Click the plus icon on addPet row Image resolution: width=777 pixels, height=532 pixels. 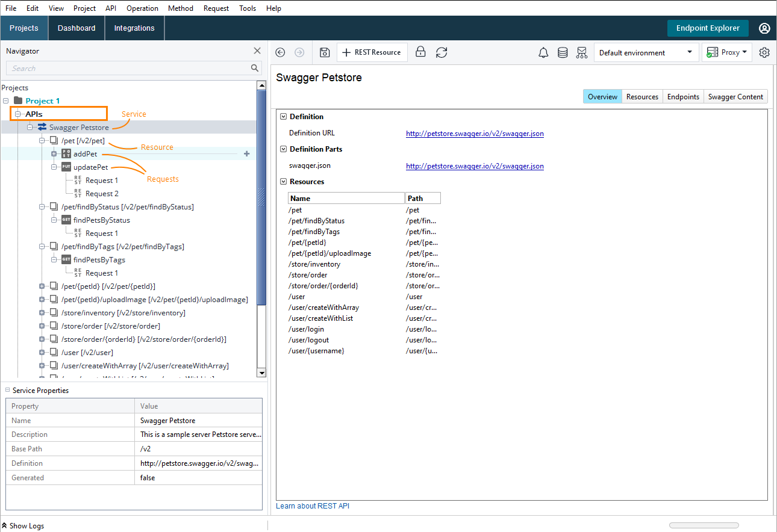[x=246, y=153]
